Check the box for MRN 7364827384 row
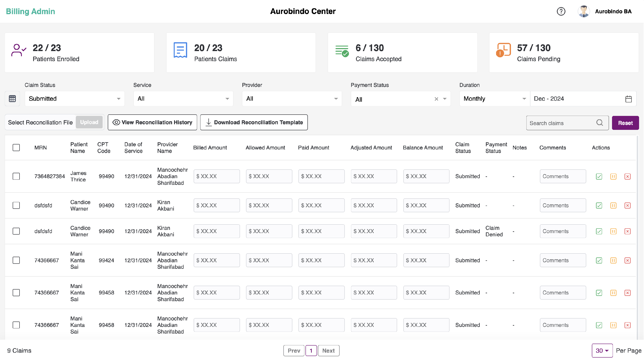This screenshot has height=361, width=644. [16, 176]
